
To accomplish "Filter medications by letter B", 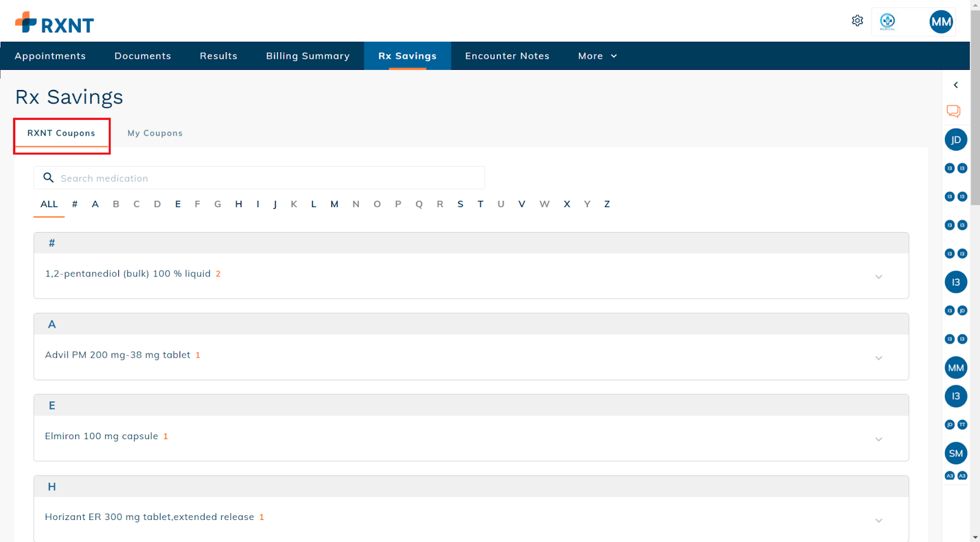I will [116, 204].
